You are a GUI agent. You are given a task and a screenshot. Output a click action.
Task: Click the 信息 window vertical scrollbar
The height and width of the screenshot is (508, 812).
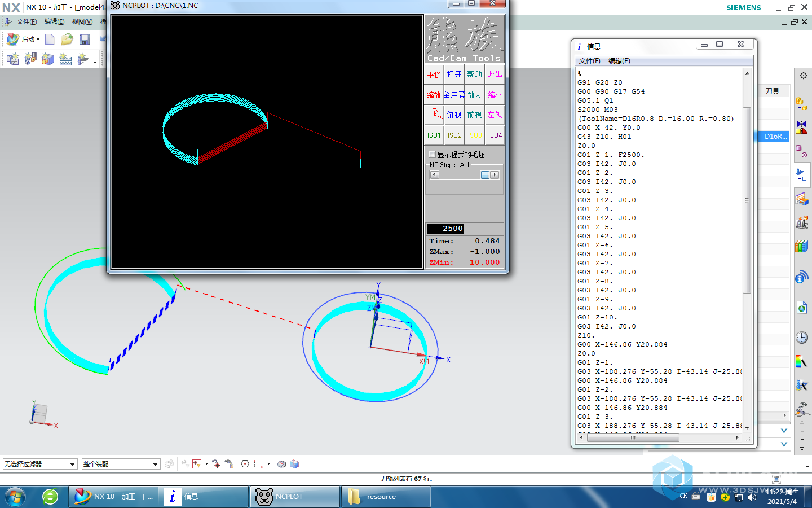(x=747, y=200)
